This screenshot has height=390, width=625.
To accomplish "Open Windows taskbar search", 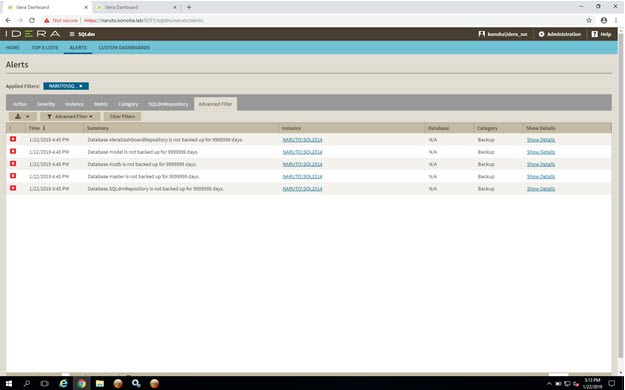I will 27,384.
